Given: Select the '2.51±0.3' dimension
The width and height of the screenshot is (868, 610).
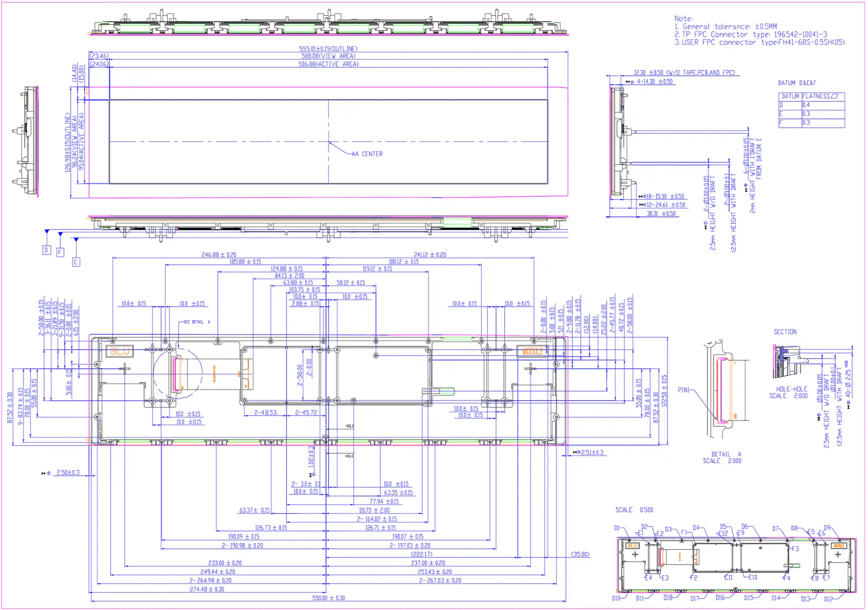Looking at the screenshot, I should (x=592, y=452).
